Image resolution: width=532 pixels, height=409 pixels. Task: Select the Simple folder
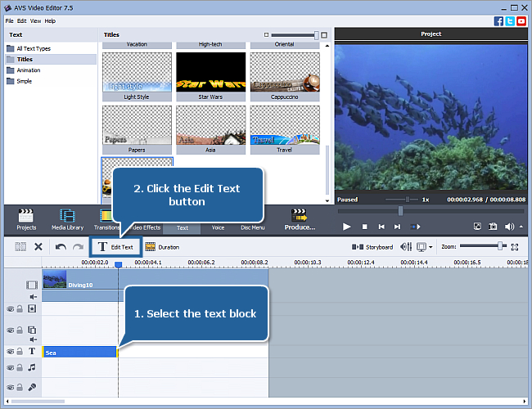point(20,81)
